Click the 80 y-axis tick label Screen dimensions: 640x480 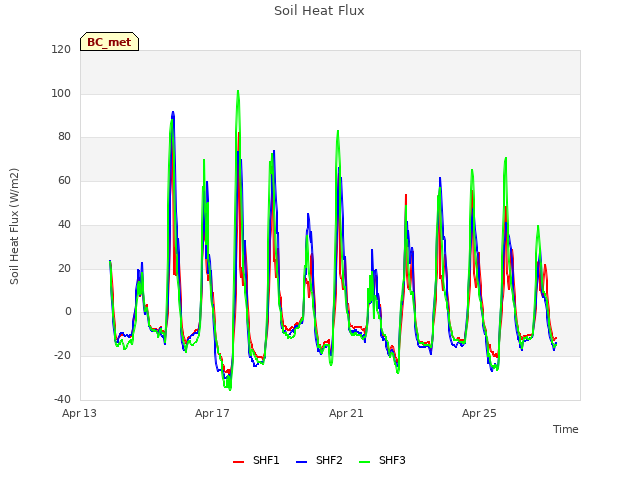pos(64,137)
